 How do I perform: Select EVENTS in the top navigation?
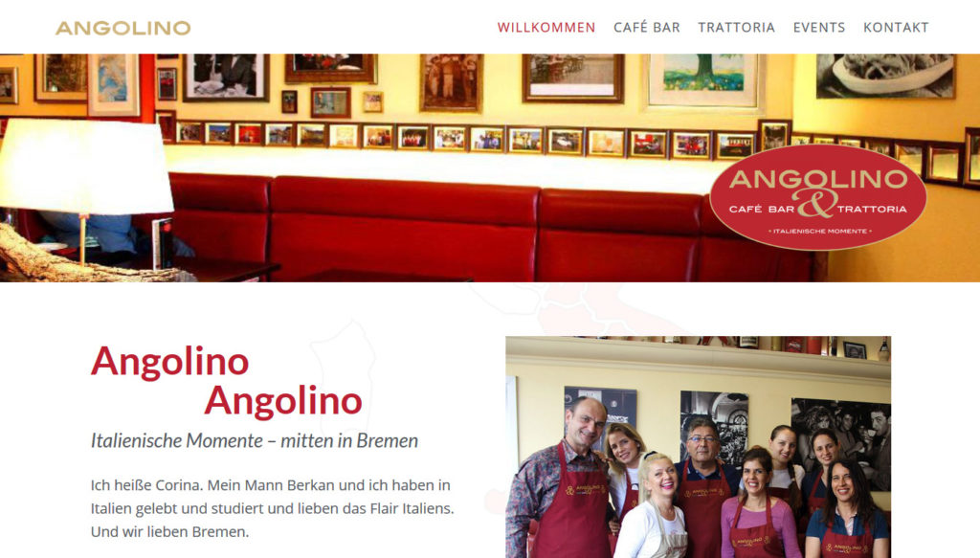click(x=819, y=28)
